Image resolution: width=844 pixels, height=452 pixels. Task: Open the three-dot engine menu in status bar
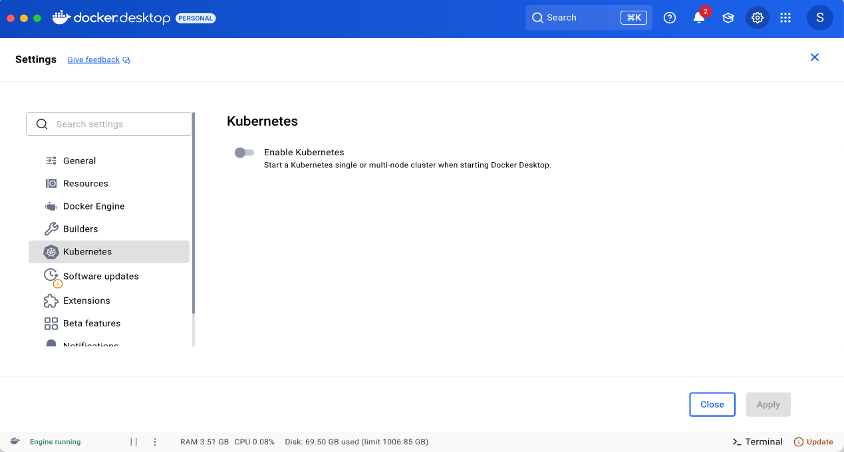(155, 442)
